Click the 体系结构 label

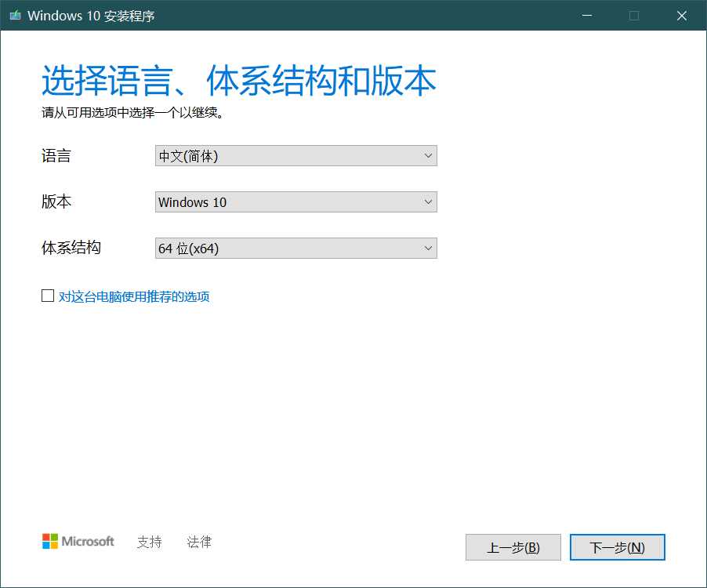coord(71,248)
